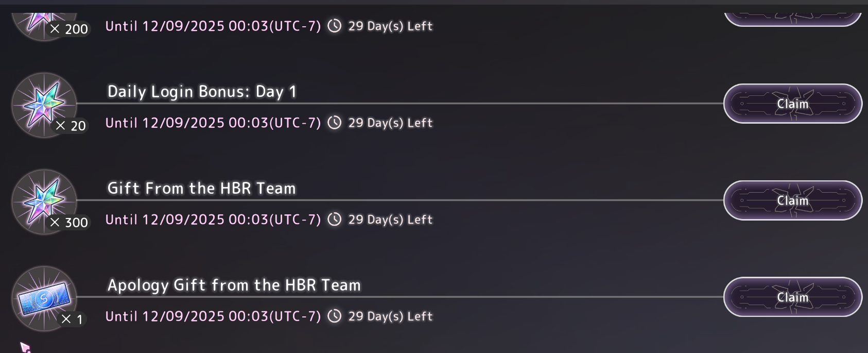The image size is (868, 353).
Task: Click the ×300 quantity label
Action: pyautogui.click(x=70, y=223)
